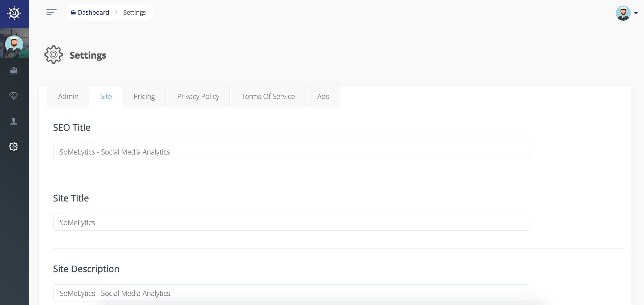The width and height of the screenshot is (644, 305).
Task: Open the diamond sidebar icon
Action: point(14,96)
